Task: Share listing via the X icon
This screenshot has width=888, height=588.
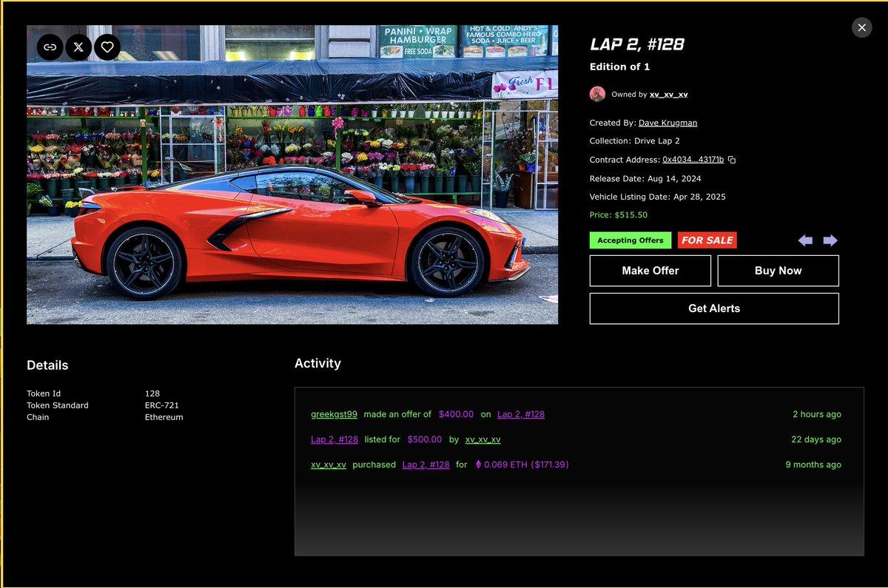Action: pyautogui.click(x=78, y=47)
